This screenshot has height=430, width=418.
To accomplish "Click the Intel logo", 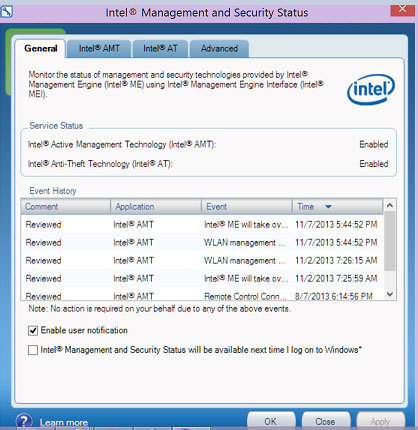I will click(x=371, y=89).
